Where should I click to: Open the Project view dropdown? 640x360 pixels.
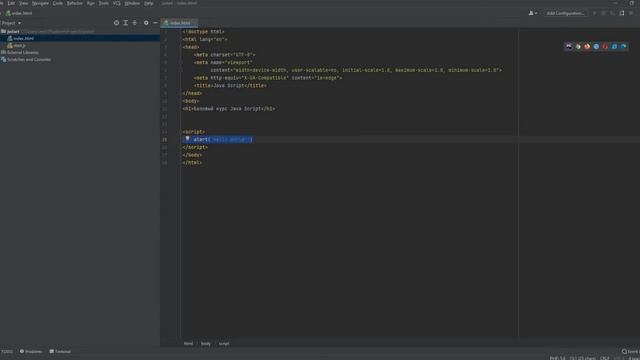pos(11,23)
